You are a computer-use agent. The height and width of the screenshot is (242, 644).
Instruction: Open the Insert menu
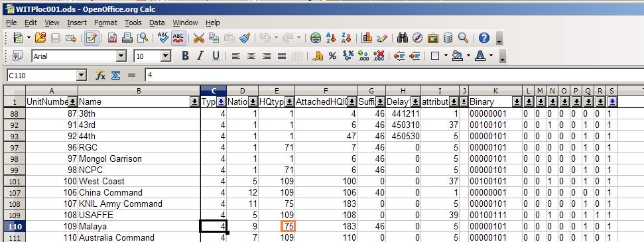[x=77, y=23]
